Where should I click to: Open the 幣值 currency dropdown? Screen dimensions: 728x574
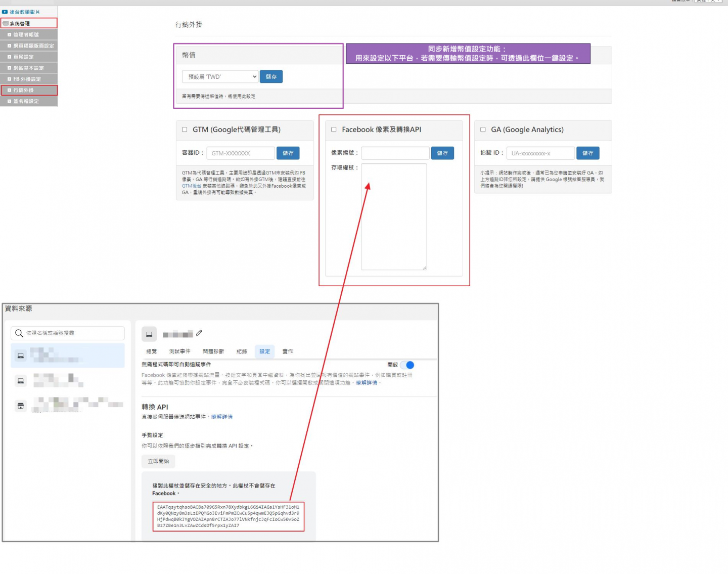(220, 76)
